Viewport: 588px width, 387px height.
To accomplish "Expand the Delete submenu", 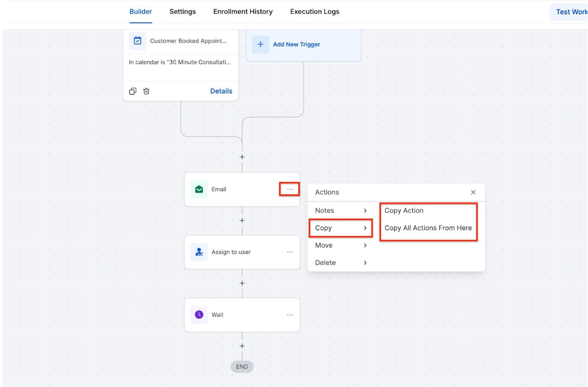I will (340, 263).
